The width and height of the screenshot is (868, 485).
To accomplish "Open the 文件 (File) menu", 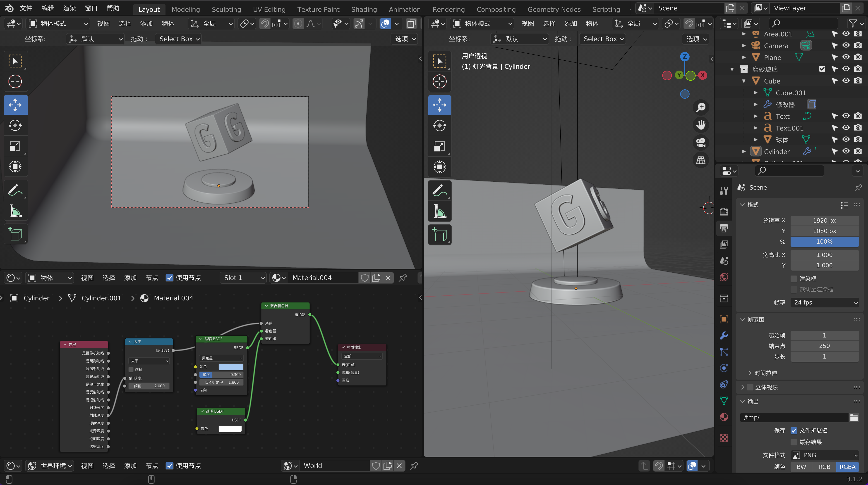I will point(26,8).
